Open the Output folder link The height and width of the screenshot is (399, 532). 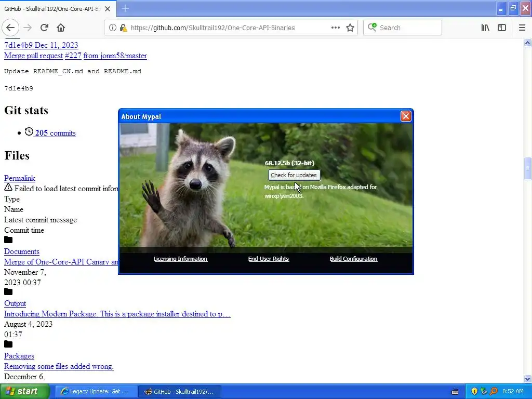(x=15, y=303)
